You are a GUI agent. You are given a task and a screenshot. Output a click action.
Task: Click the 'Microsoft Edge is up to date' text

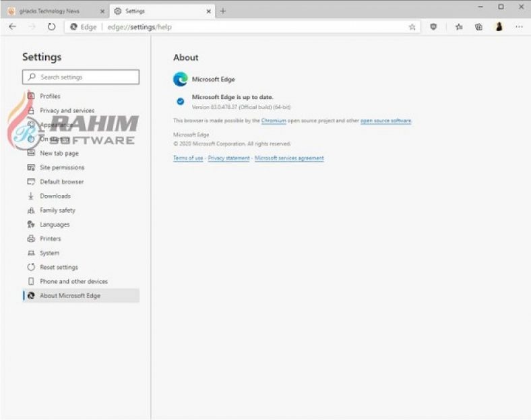click(x=232, y=97)
